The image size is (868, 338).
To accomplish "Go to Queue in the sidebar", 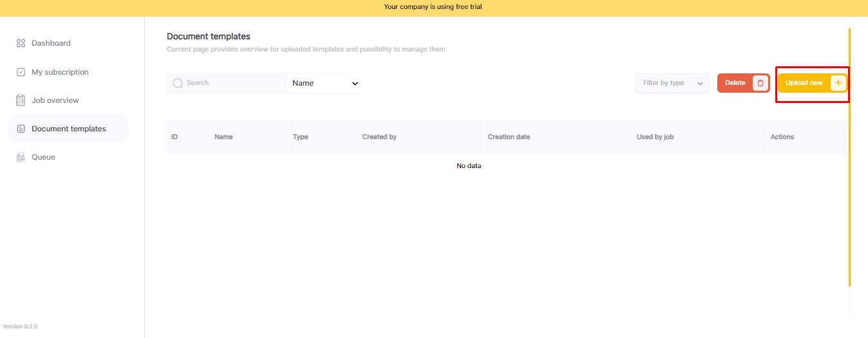I will coord(43,157).
